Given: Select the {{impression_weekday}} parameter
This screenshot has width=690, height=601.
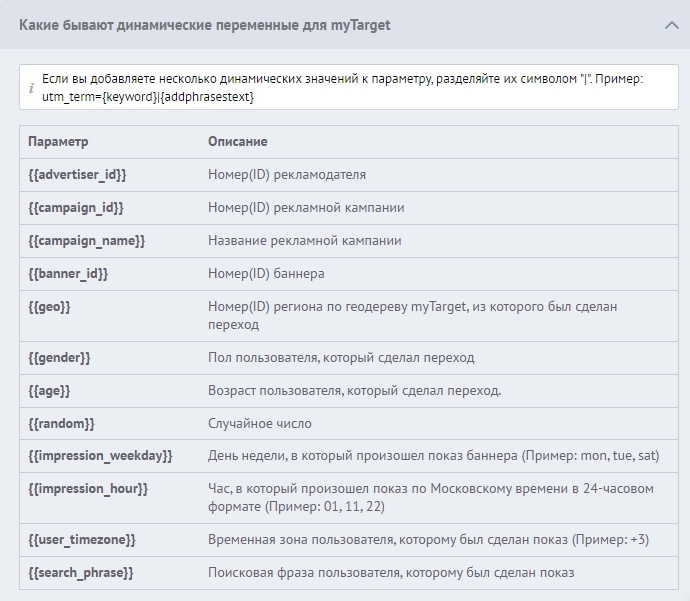Looking at the screenshot, I should click(100, 456).
